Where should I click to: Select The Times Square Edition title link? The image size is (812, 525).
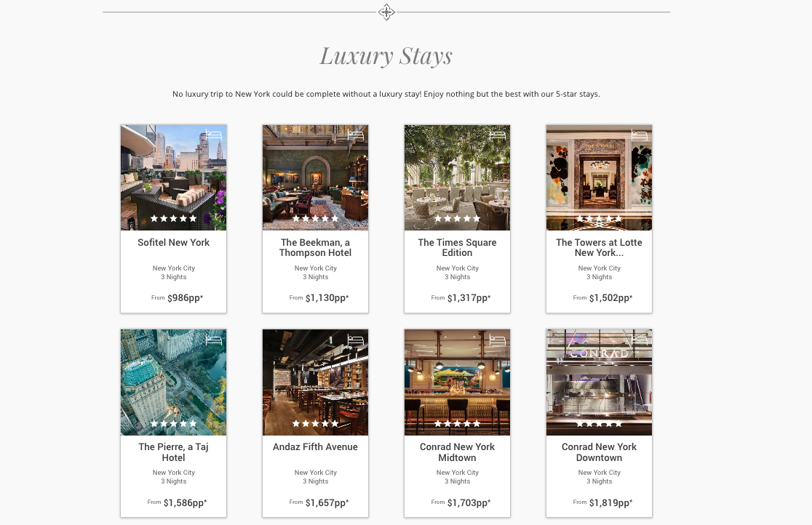tap(457, 247)
